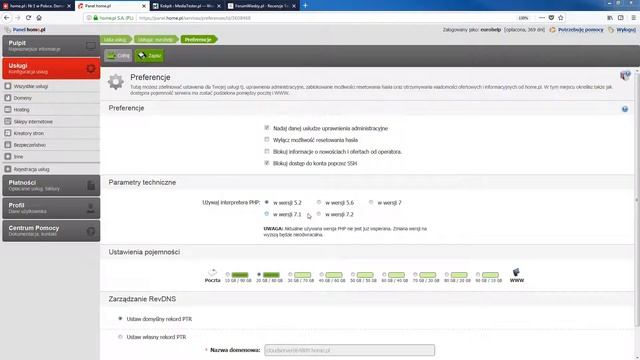
Task: Select the 10 GB / 90 GB capacity split
Action: coord(228,275)
